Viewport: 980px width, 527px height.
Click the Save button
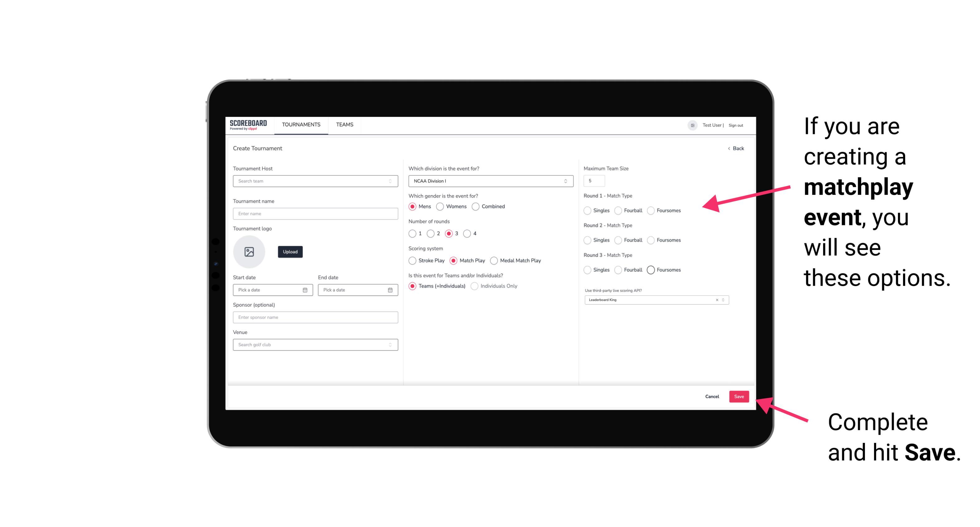coord(739,396)
